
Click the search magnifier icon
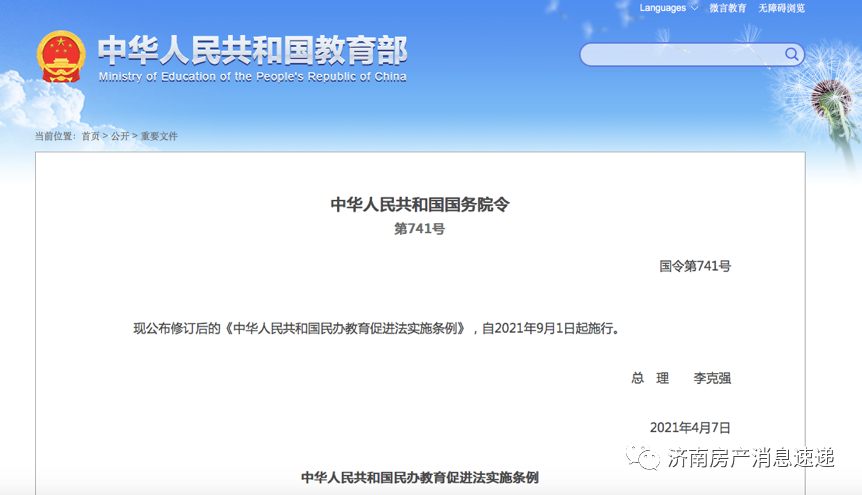coord(791,54)
